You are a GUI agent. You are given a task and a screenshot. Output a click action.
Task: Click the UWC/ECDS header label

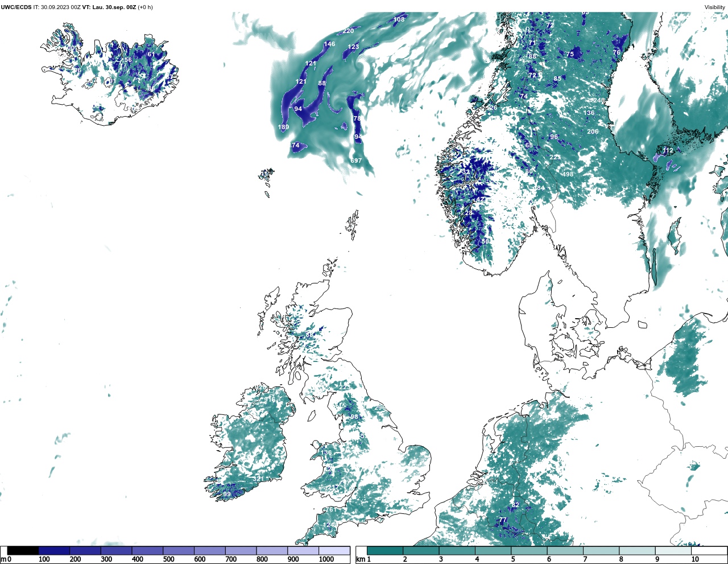[x=16, y=7]
